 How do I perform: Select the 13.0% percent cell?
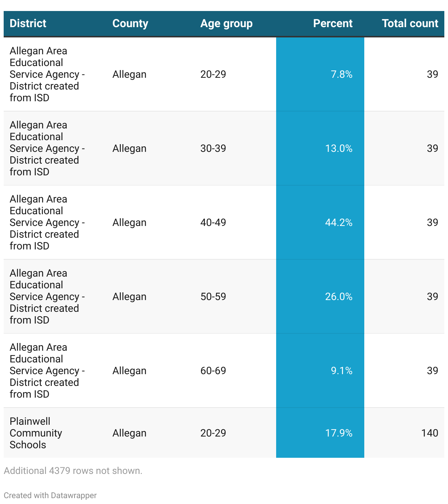click(320, 148)
